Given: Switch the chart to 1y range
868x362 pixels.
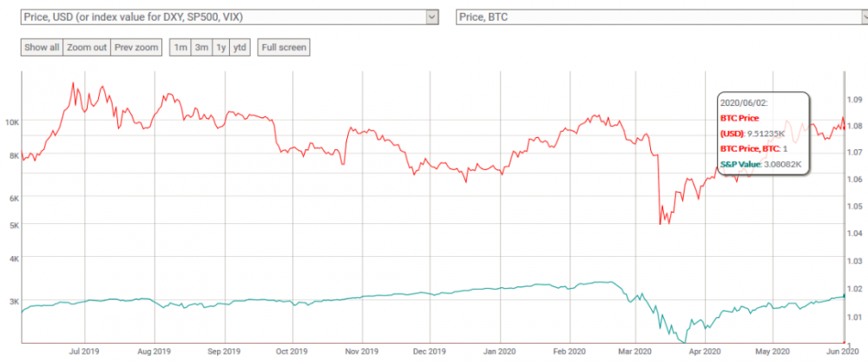Looking at the screenshot, I should (x=220, y=47).
